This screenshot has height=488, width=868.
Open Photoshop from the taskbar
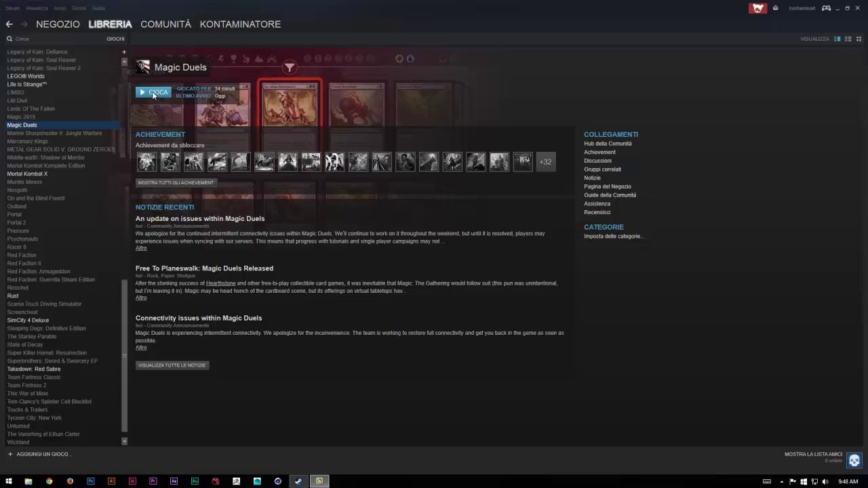[91, 481]
